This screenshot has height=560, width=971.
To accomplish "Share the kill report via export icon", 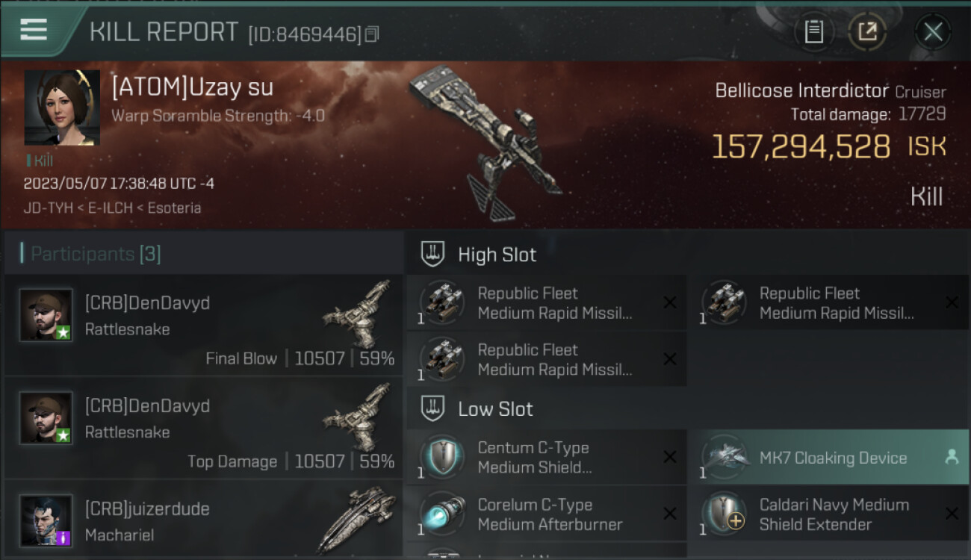I will pyautogui.click(x=867, y=32).
